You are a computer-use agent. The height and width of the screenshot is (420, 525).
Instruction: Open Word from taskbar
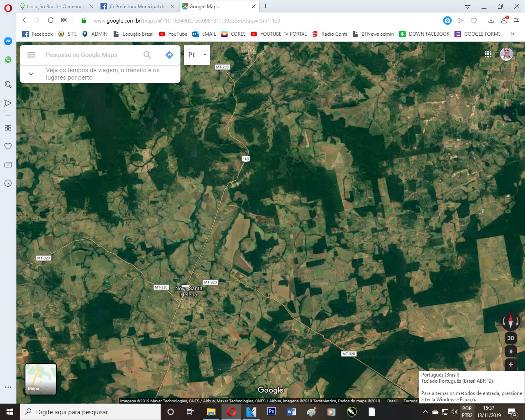click(291, 412)
